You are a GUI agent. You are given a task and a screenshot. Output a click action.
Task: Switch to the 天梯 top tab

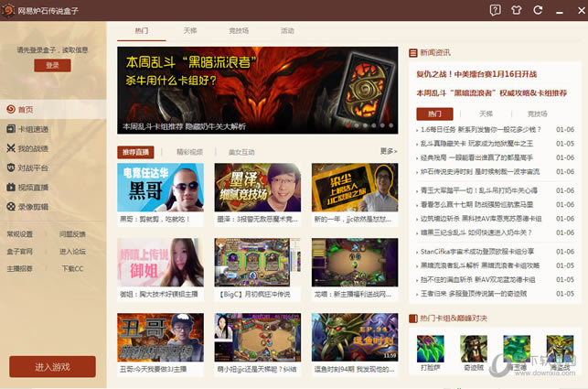189,30
